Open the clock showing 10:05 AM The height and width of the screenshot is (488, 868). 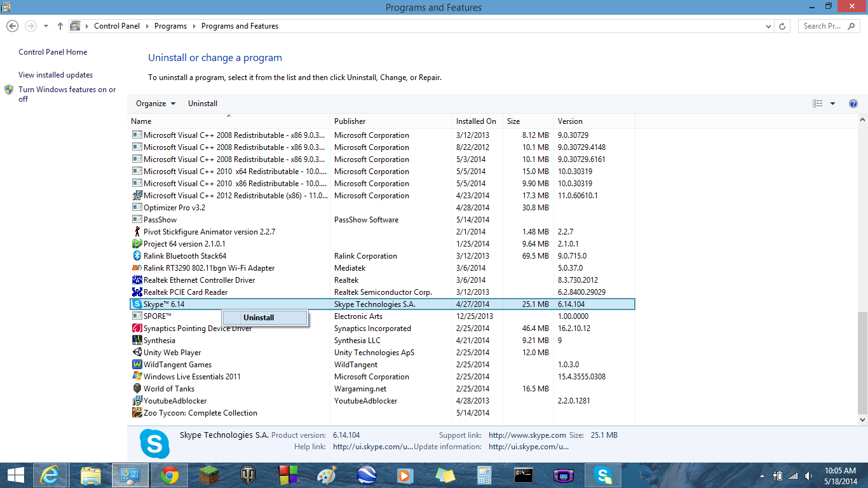tap(839, 475)
